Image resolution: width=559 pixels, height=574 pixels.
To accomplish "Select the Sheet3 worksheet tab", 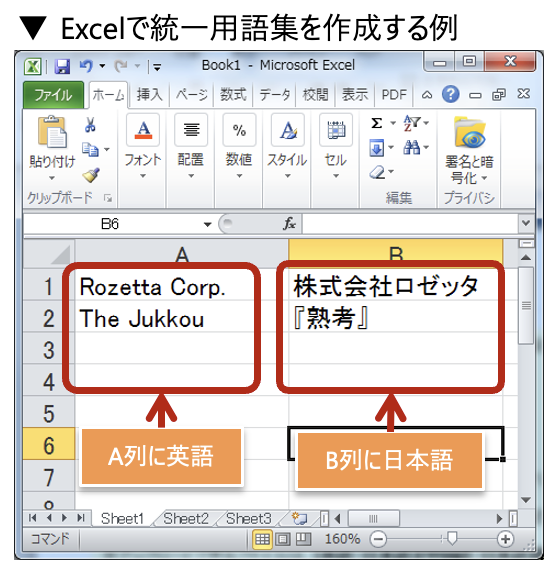I will (x=249, y=518).
